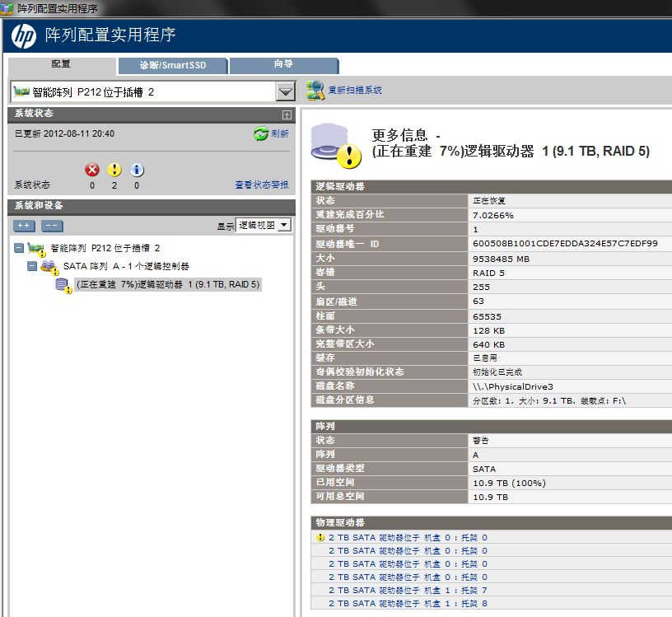The width and height of the screenshot is (672, 617).
Task: Click the controller selector field text
Action: coord(93,92)
